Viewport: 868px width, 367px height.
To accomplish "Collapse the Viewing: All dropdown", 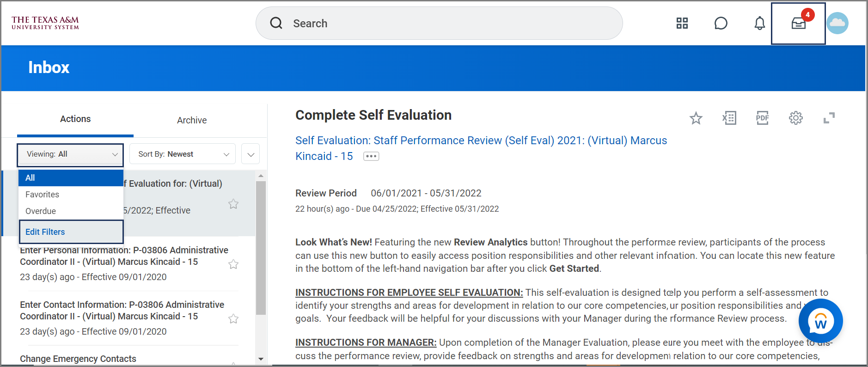I will click(70, 154).
